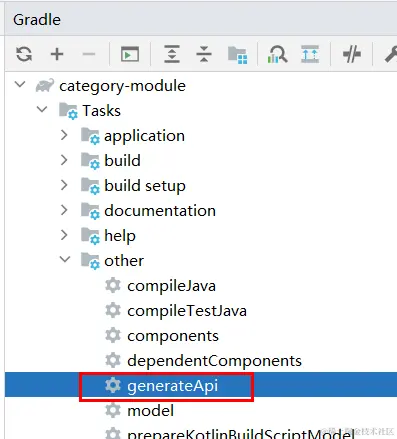397x439 pixels.
Task: Collapse the other task group
Action: point(65,259)
